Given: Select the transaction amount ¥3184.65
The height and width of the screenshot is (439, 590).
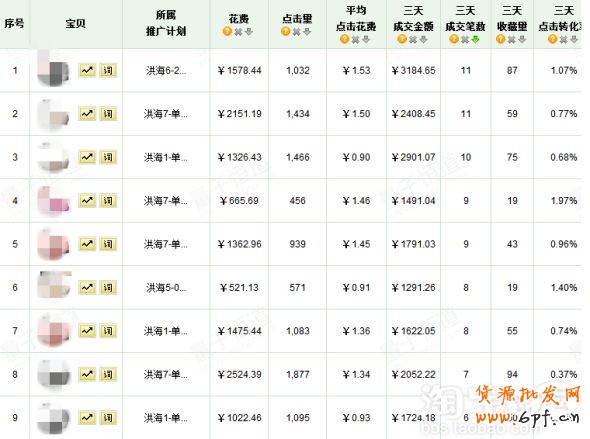Looking at the screenshot, I should pos(413,70).
